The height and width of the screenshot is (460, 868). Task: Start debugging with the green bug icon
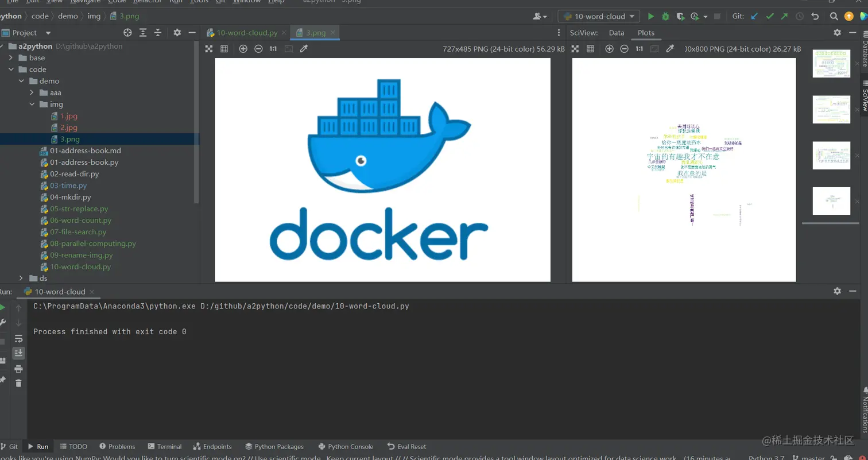pyautogui.click(x=665, y=17)
